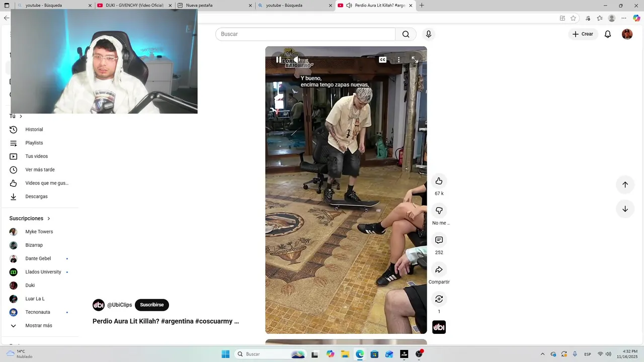Mute the Short with the volume icon
This screenshot has width=644, height=362.
click(x=297, y=60)
